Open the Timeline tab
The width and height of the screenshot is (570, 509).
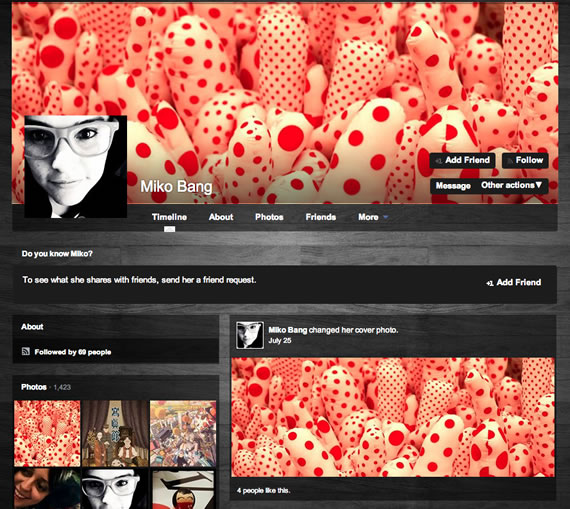point(169,217)
